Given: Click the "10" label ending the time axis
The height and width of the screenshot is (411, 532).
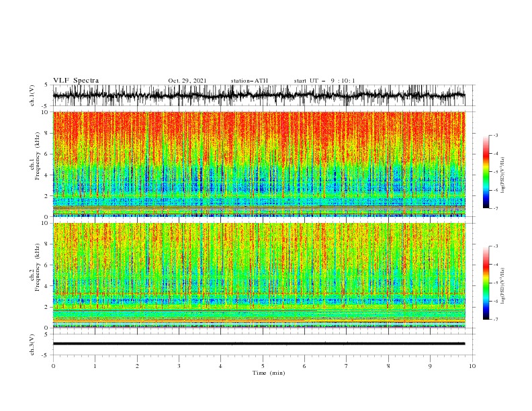Looking at the screenshot, I should coord(472,366).
